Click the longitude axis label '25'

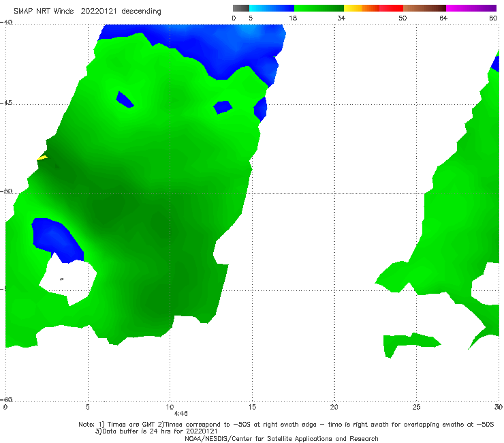coord(416,407)
